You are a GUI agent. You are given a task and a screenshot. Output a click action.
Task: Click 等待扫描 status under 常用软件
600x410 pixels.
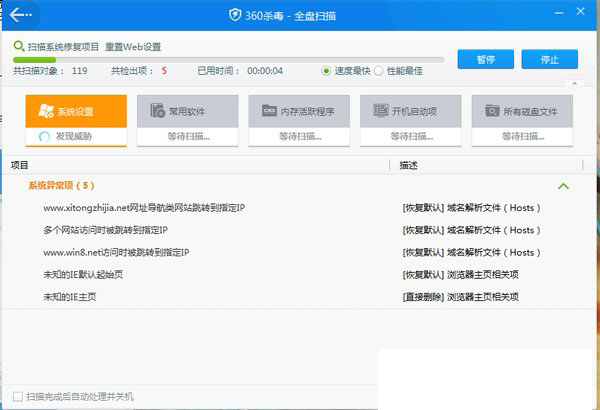click(189, 136)
